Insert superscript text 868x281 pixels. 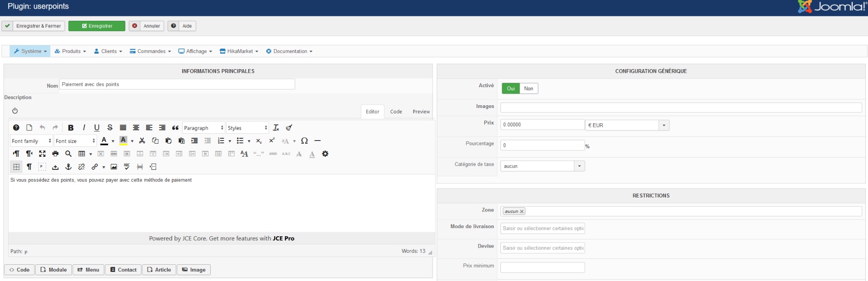coord(272,141)
